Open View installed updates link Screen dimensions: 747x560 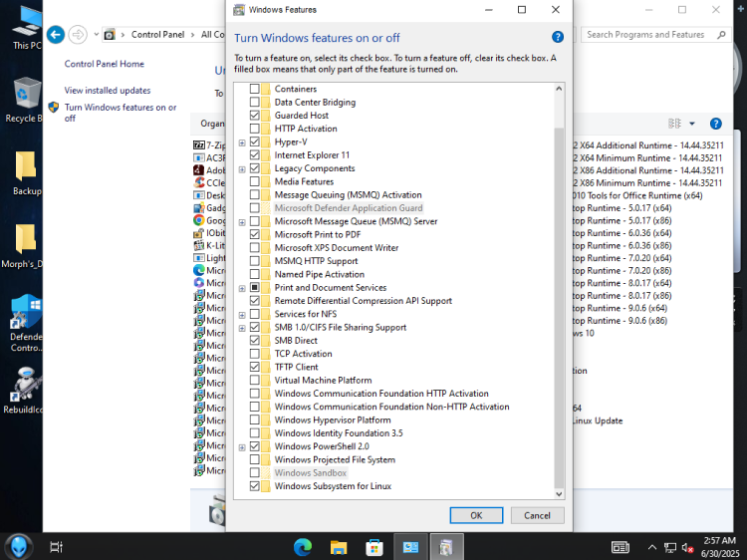point(108,90)
